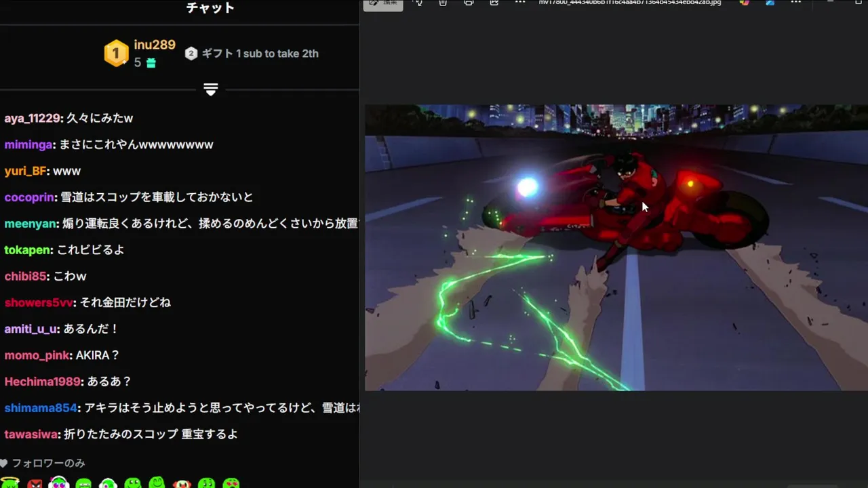Pick the clown emote with red hair
The height and width of the screenshot is (488, 868).
click(182, 483)
